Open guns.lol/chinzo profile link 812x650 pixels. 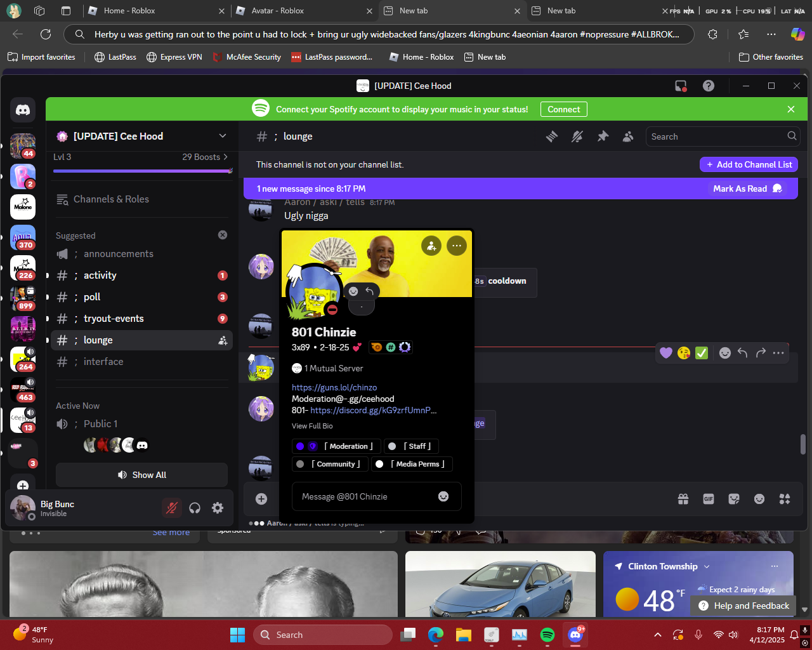click(334, 387)
